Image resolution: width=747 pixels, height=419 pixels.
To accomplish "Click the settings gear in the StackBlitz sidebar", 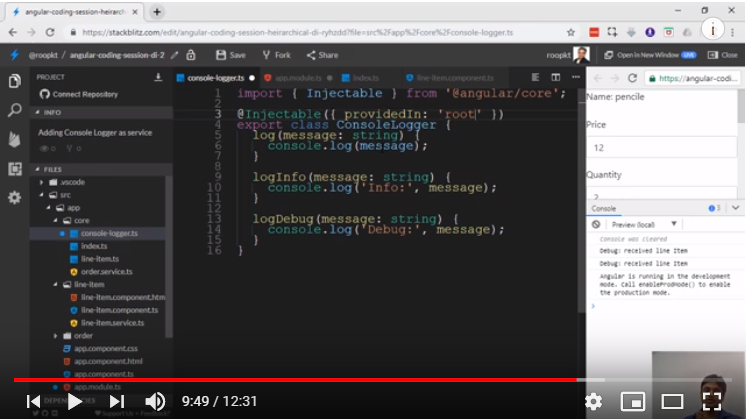I will [x=14, y=198].
